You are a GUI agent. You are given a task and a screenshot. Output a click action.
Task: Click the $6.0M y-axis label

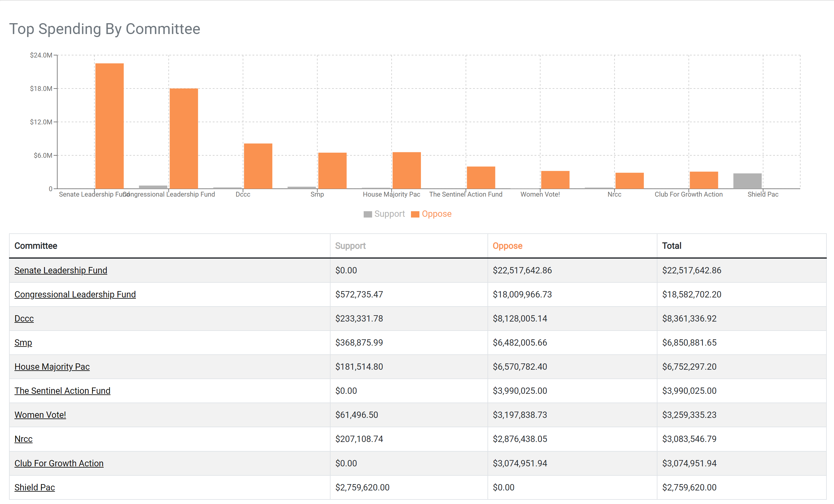click(x=43, y=155)
